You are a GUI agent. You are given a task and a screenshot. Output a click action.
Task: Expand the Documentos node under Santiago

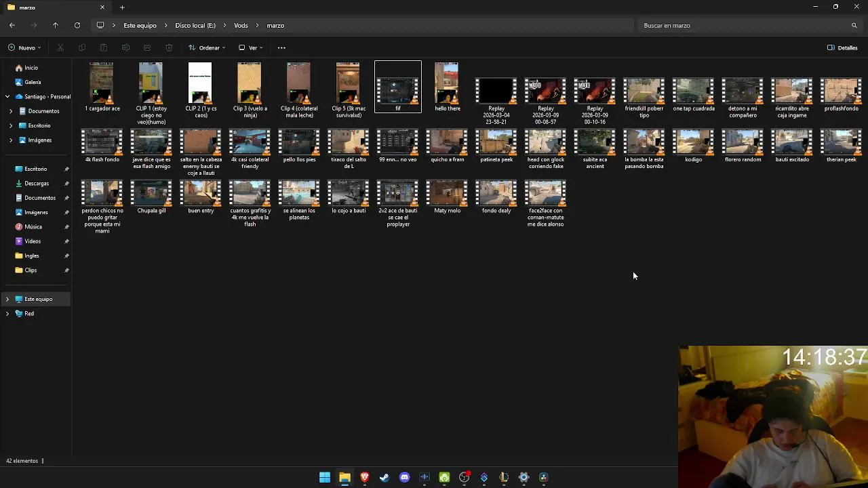11,111
